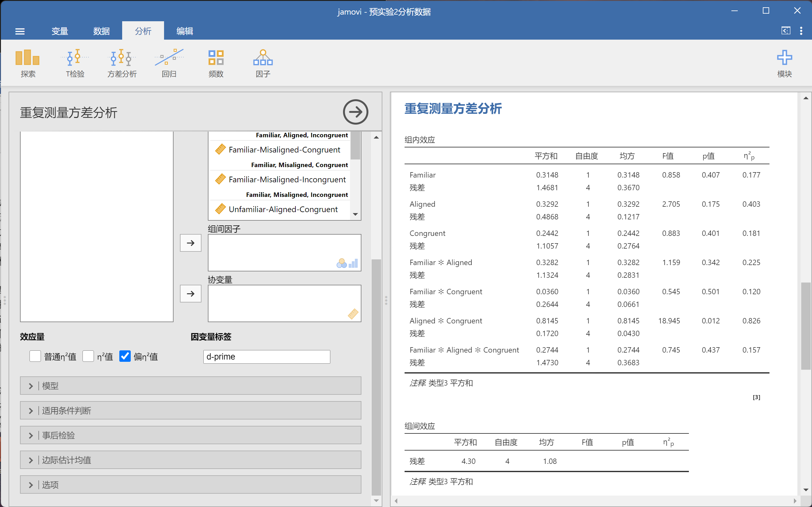Click the partial eta value 0.826

(751, 321)
